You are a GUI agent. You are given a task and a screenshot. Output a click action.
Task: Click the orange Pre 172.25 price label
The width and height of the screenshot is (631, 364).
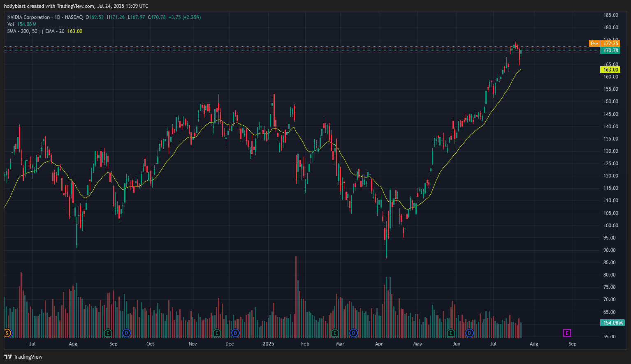604,43
